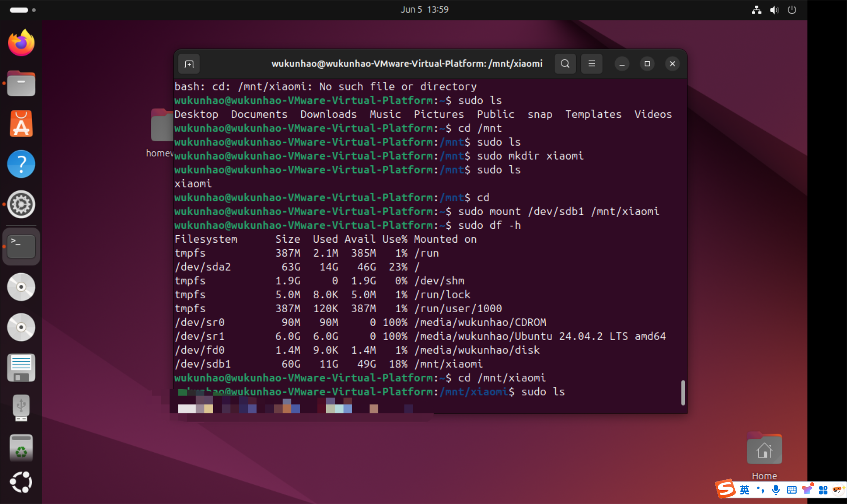Open Settings from the dock
The image size is (847, 504).
[x=21, y=204]
